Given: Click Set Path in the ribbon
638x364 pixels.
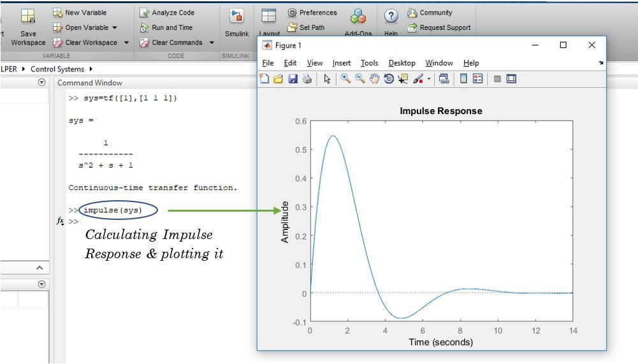Looking at the screenshot, I should pyautogui.click(x=306, y=27).
